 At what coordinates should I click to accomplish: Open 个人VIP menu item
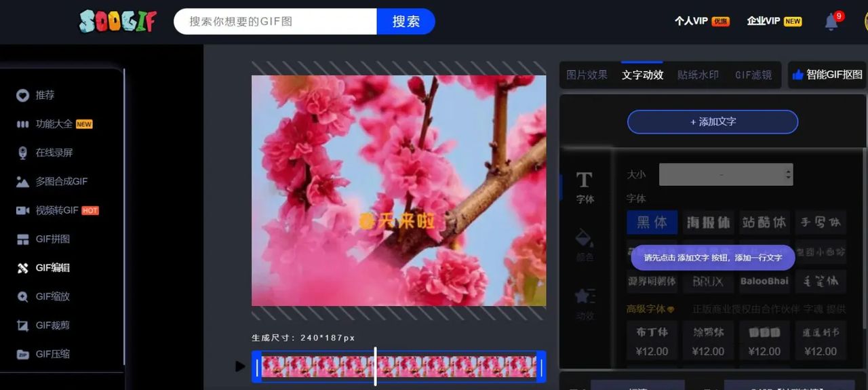tap(702, 21)
